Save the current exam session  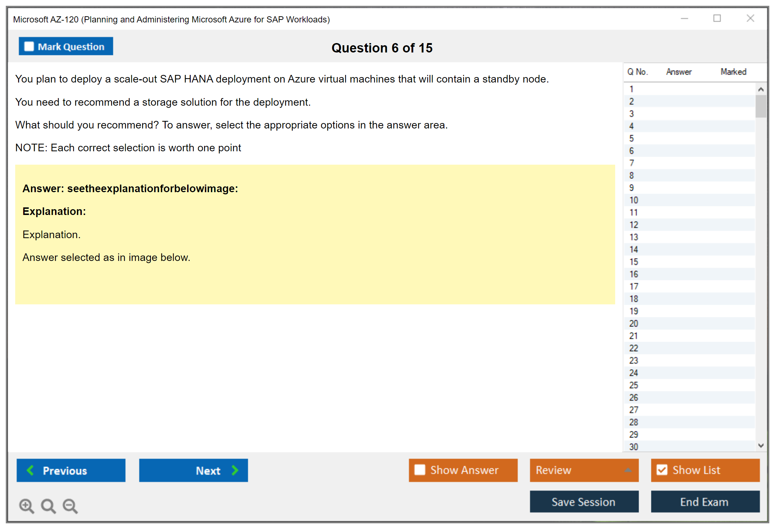click(x=584, y=502)
